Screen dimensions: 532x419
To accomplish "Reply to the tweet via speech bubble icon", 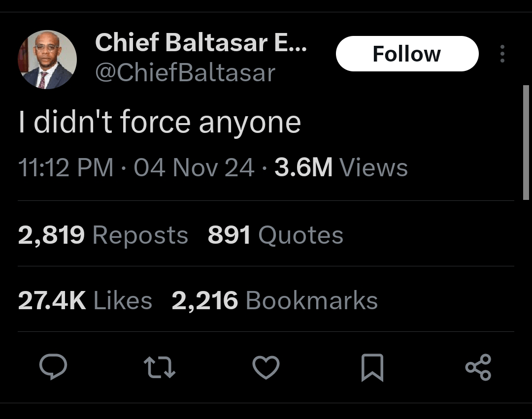I will (53, 367).
